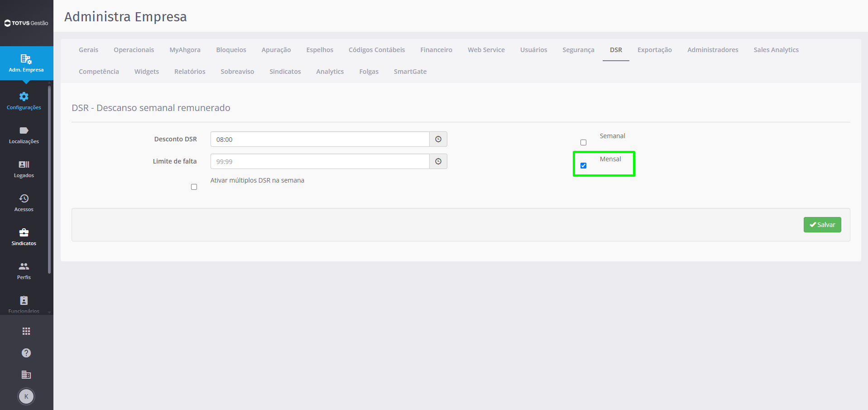Open Adm. Empresa in sidebar
Screen dimensions: 868x410
[x=26, y=63]
